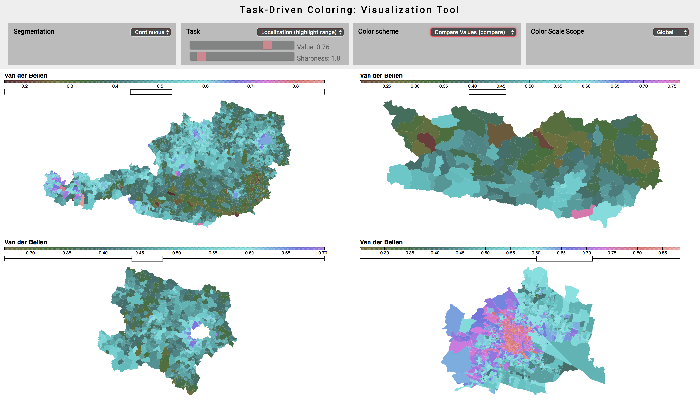
Task: Select the range bracket above Lower Austria map
Action: pos(146,258)
